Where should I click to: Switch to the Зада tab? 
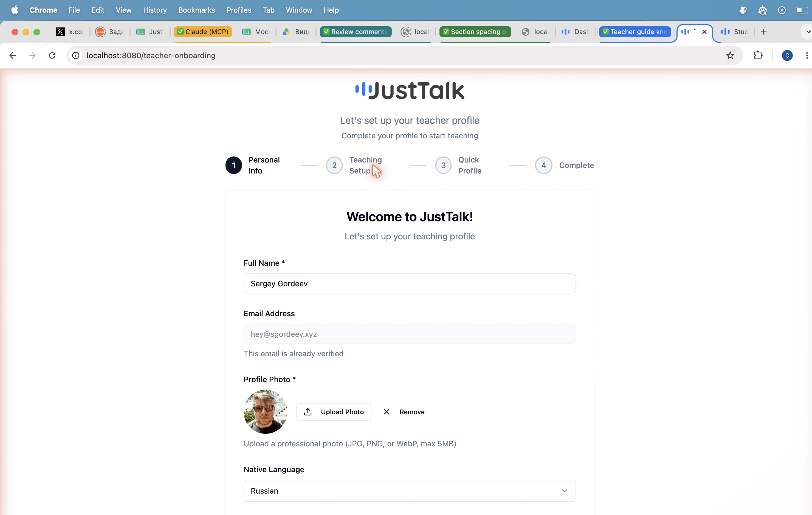[110, 32]
